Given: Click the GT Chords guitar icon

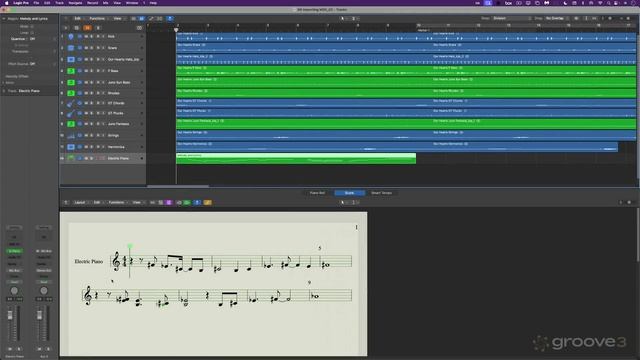Looking at the screenshot, I should pos(71,103).
